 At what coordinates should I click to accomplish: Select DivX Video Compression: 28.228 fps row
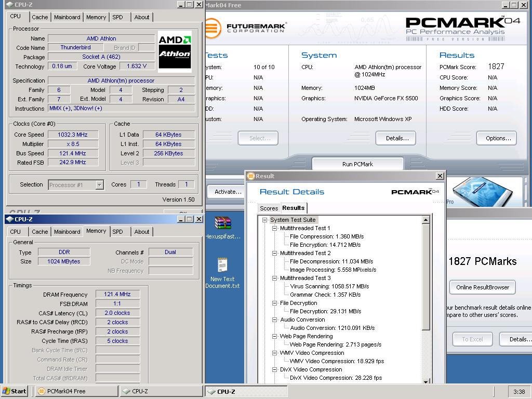[336, 378]
